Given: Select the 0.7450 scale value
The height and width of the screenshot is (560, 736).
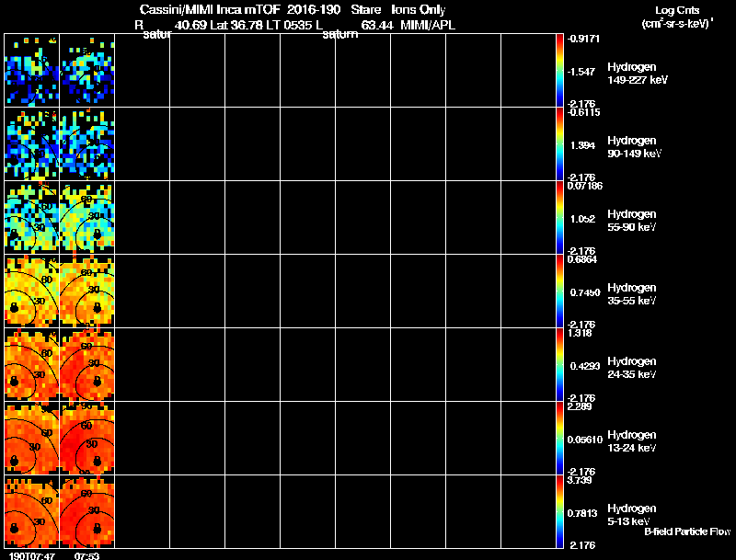Looking at the screenshot, I should [585, 292].
